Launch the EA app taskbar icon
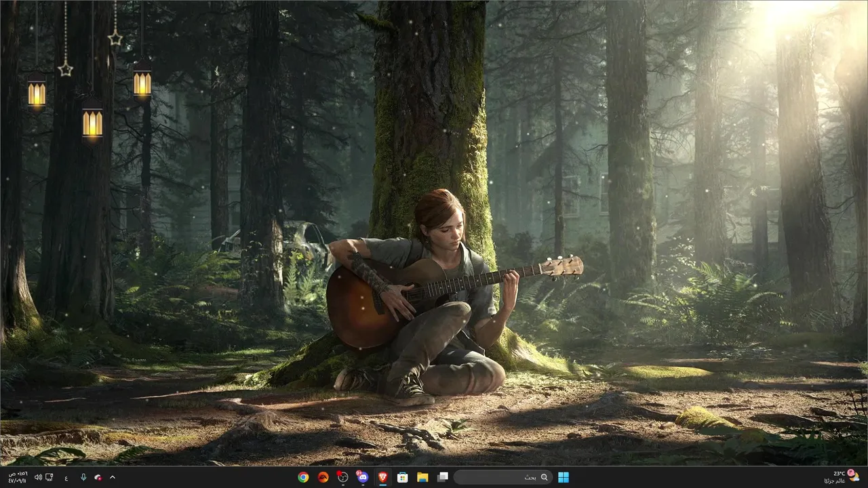This screenshot has width=868, height=488. pos(323,477)
